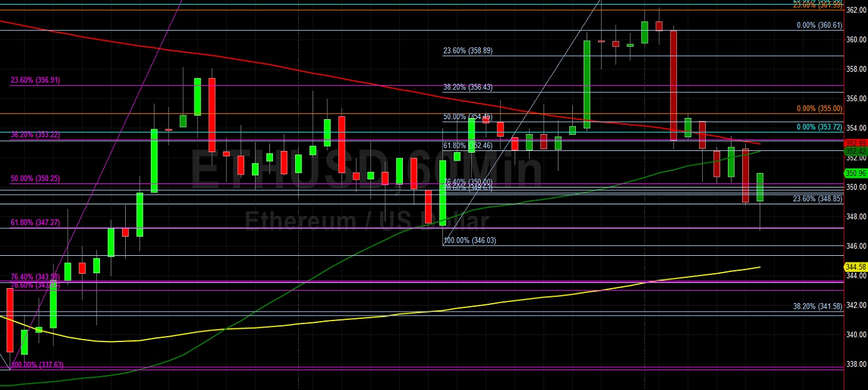Viewport: 868px width, 390px height.
Task: Click the "100.00% (337.63)" level label
Action: [x=37, y=364]
